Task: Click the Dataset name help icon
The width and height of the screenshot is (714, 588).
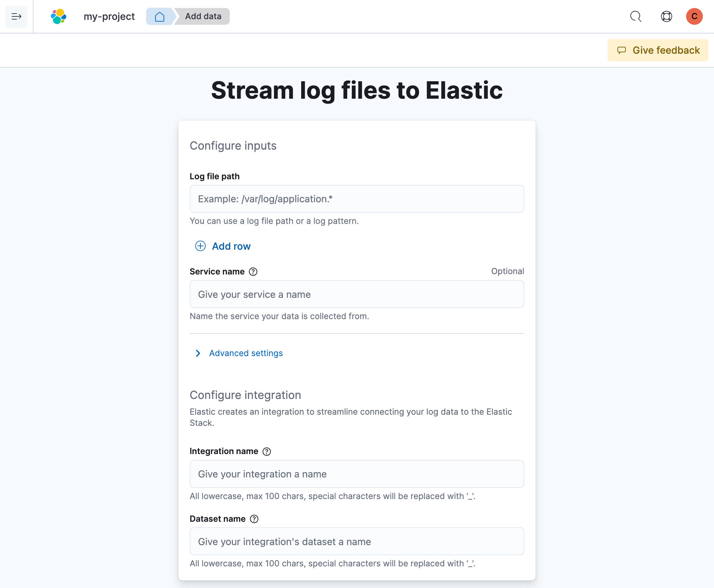Action: click(x=254, y=519)
